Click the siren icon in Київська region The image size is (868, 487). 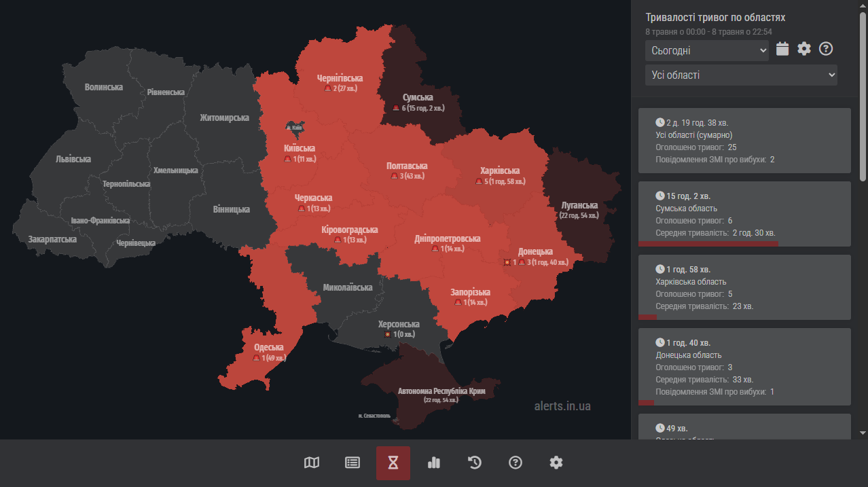287,159
